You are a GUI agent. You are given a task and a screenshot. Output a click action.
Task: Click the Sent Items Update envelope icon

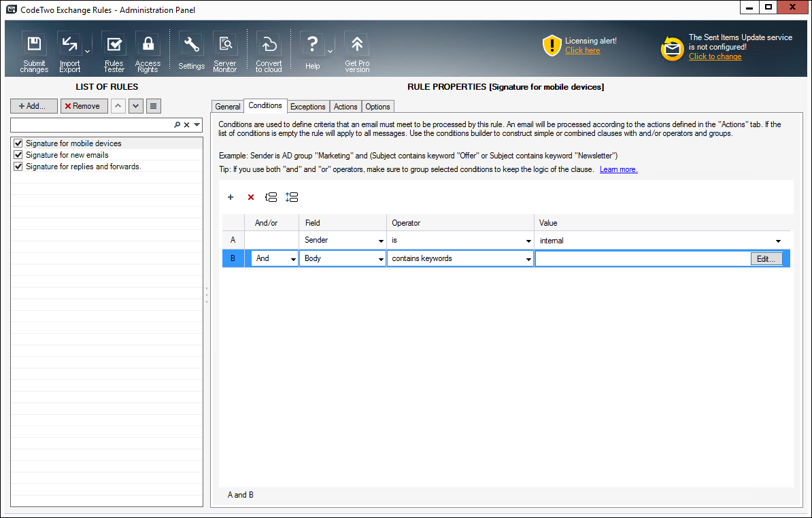point(672,49)
